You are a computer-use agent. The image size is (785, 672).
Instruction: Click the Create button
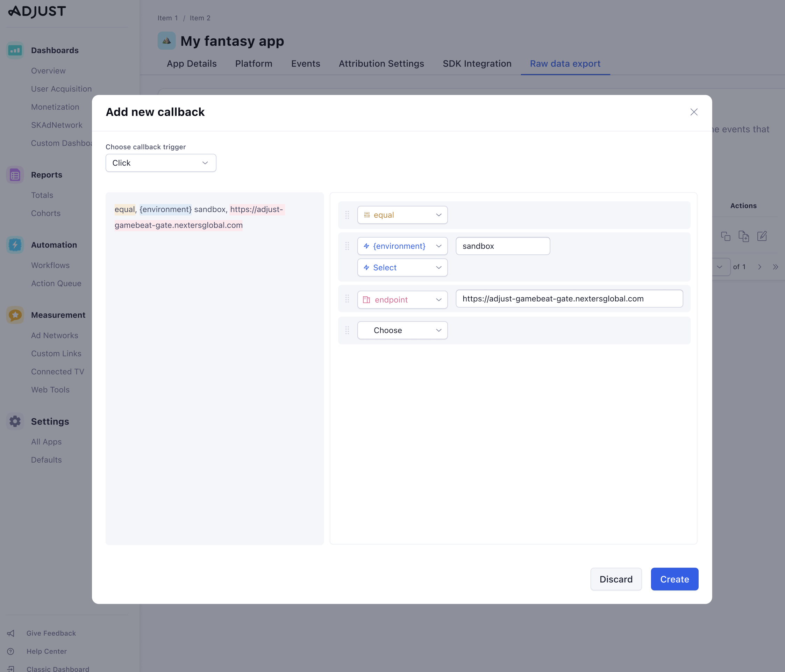674,579
